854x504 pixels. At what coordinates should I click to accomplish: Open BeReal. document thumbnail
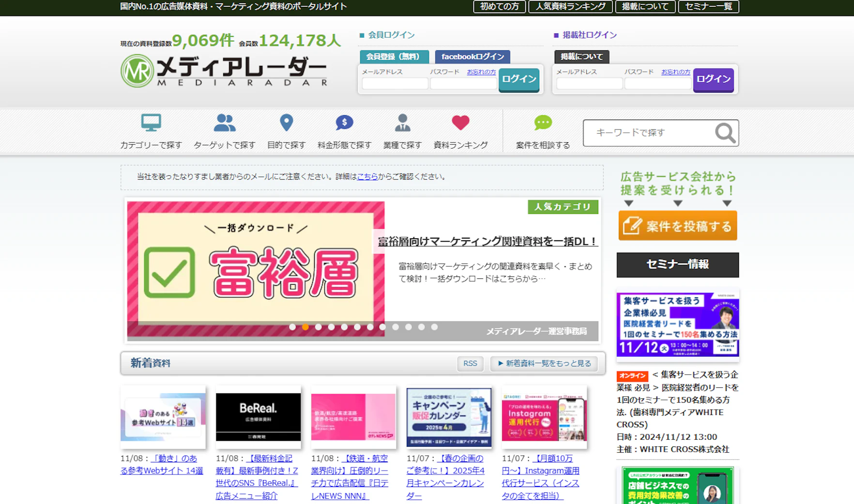pyautogui.click(x=258, y=417)
